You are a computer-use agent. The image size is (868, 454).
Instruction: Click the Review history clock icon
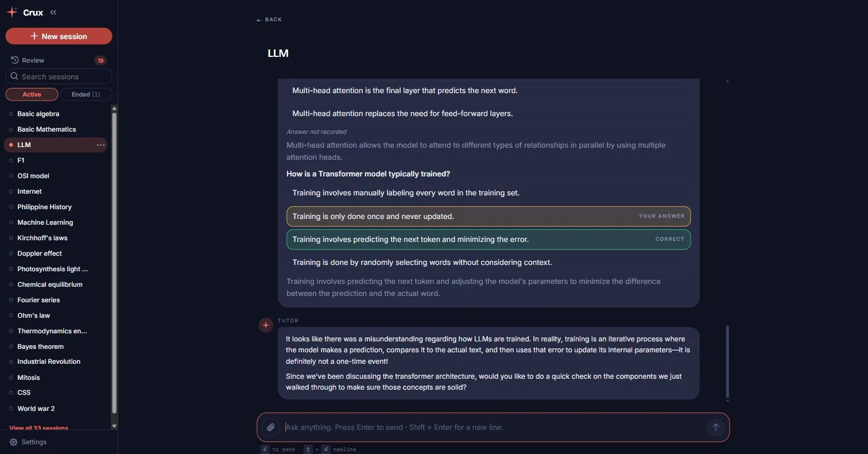15,60
